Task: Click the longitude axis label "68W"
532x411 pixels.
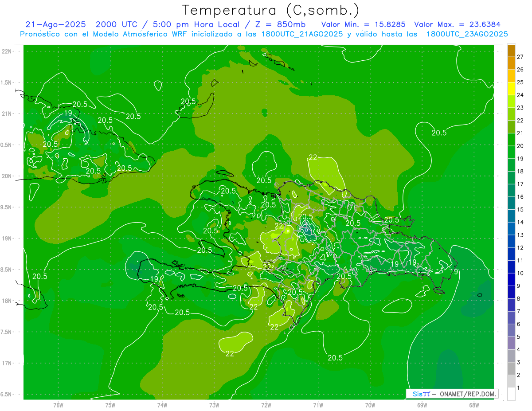Action: 474,405
